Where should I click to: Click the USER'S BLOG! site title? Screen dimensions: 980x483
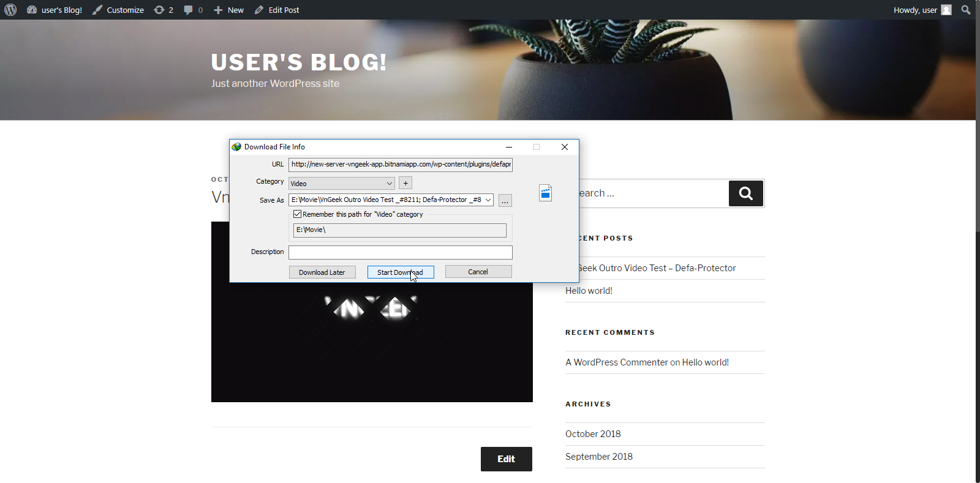pos(299,62)
